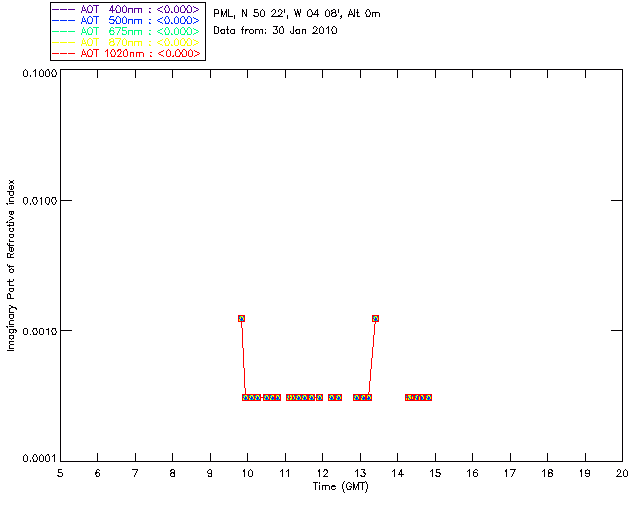Click the x-axis tick label 5
Viewport: 640px width, 512px height.
[x=60, y=473]
